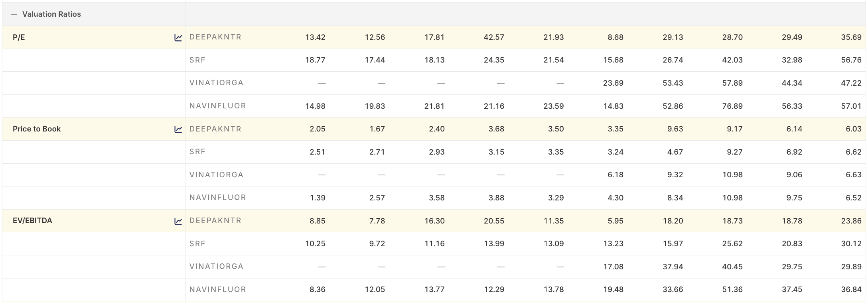Click VINATIORGA under Price to Book

[216, 175]
